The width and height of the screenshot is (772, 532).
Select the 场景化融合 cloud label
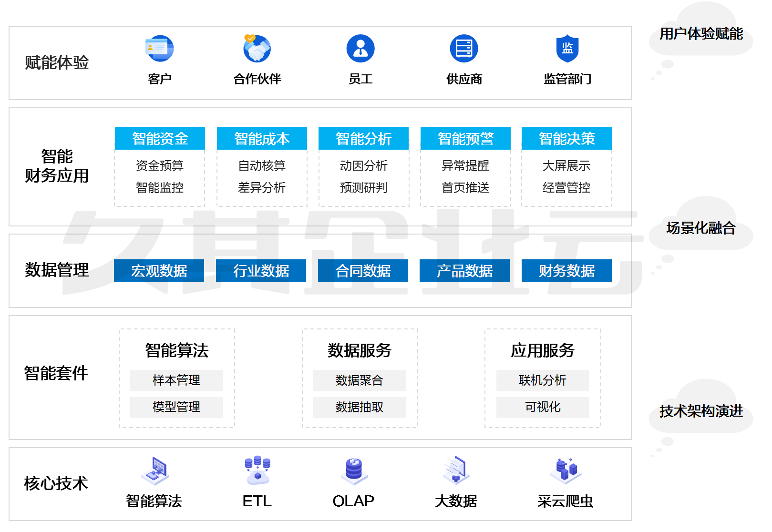(700, 228)
